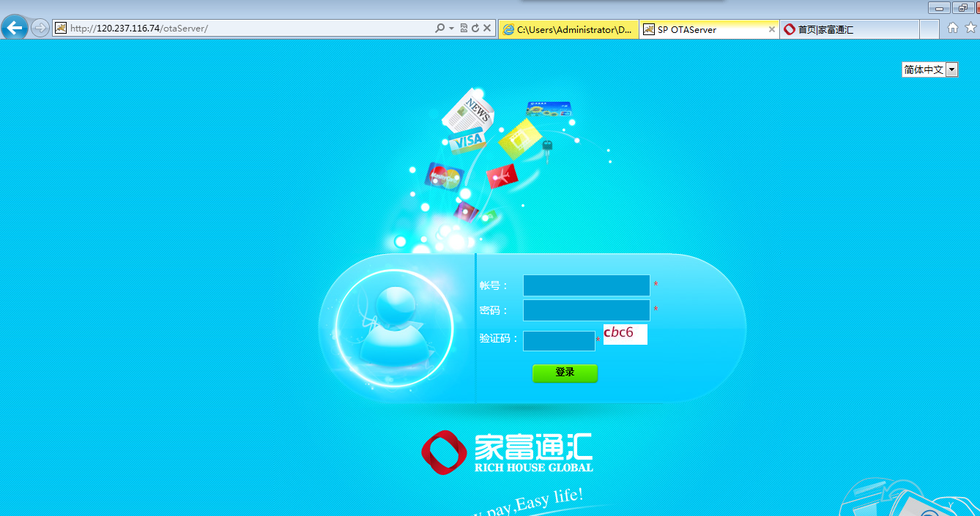Open Favorites with the star icon

pyautogui.click(x=971, y=28)
